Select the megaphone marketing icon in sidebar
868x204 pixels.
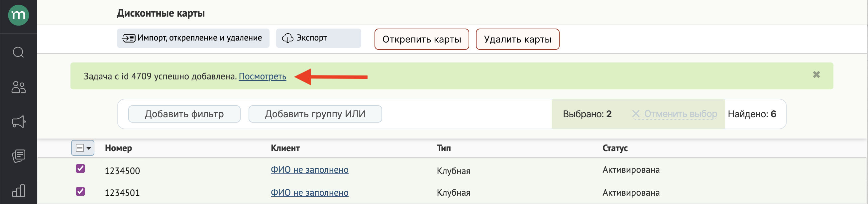(18, 122)
